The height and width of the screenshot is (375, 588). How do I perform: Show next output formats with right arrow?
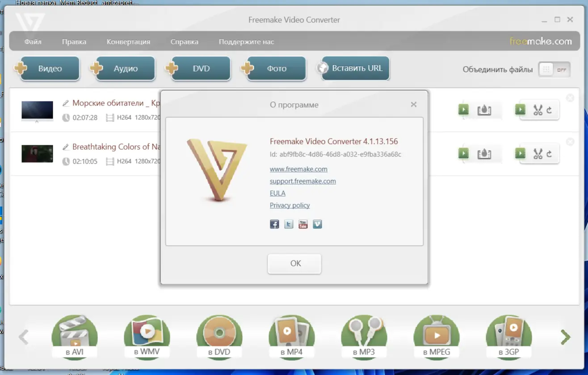pos(565,337)
